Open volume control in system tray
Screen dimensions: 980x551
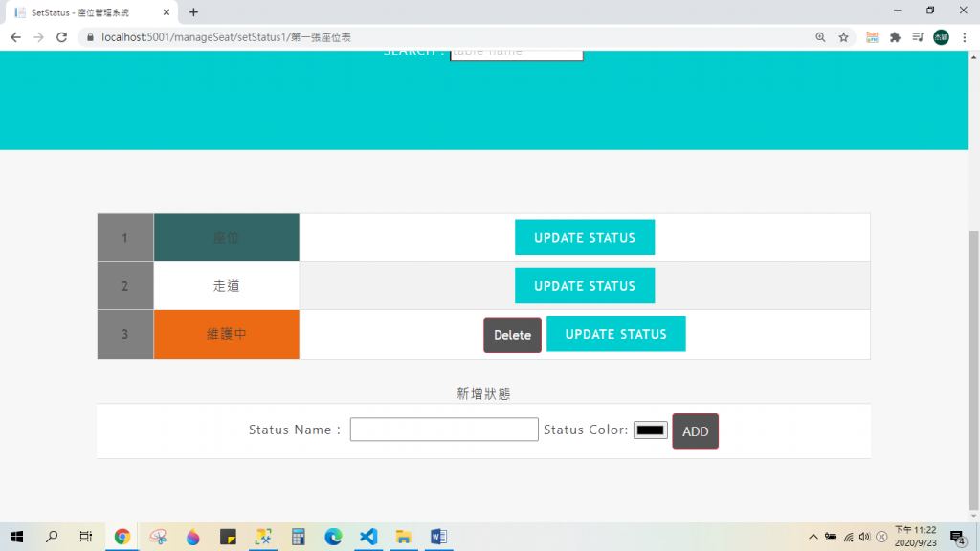(x=864, y=537)
